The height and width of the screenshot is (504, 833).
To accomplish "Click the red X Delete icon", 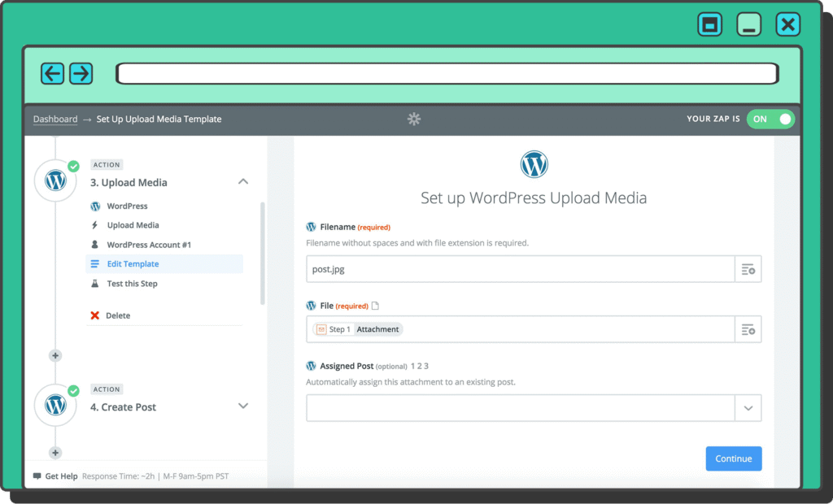I will pyautogui.click(x=95, y=315).
